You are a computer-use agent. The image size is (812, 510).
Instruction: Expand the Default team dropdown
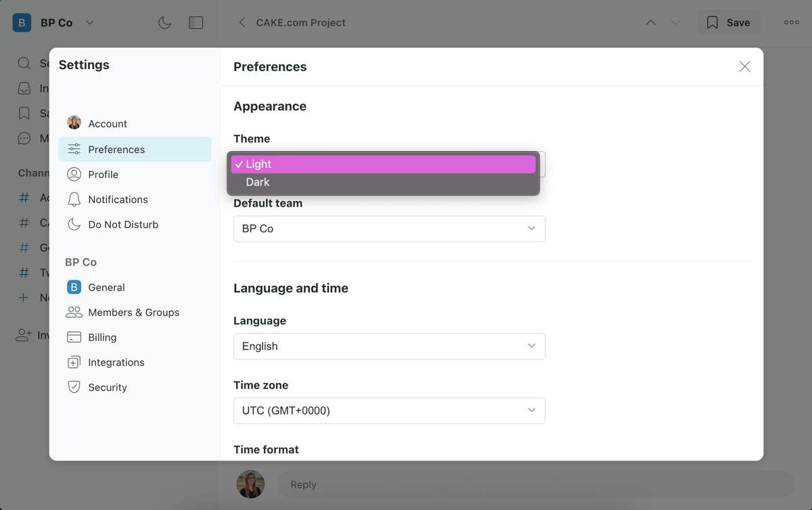(x=389, y=229)
